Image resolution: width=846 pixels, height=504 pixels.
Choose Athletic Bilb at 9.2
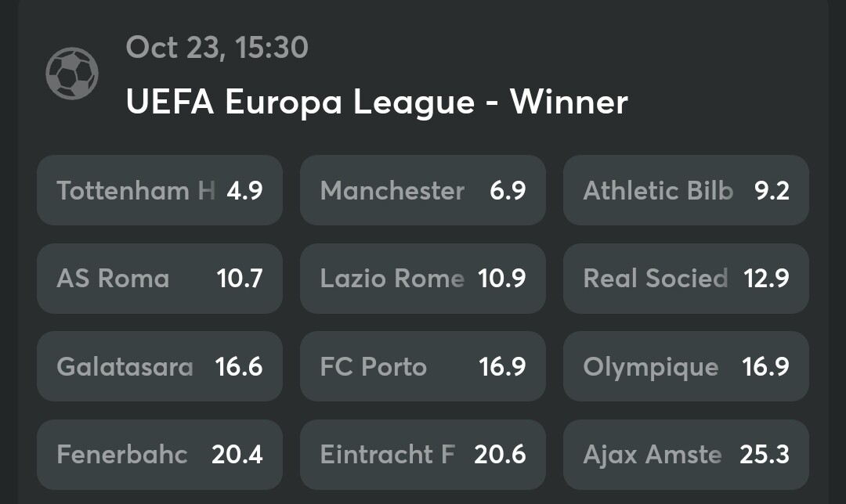coord(686,190)
